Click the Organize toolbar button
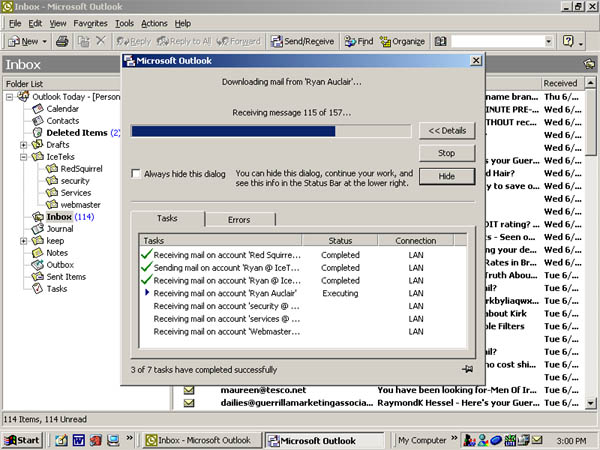Screen dimensions: 600x450 (402, 41)
